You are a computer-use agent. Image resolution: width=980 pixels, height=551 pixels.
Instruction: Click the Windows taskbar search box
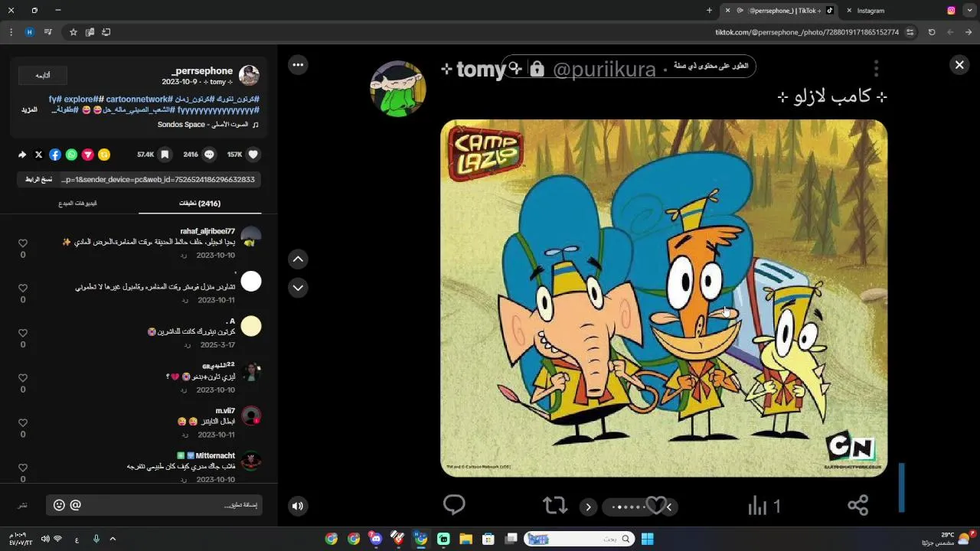pos(579,539)
